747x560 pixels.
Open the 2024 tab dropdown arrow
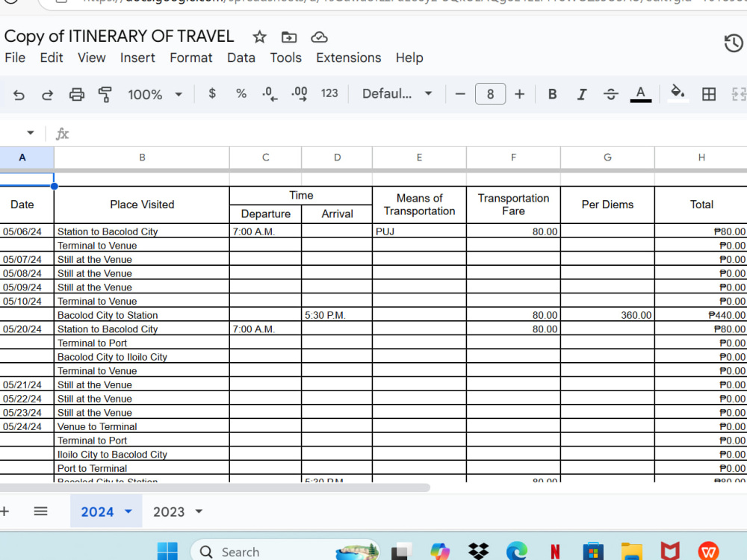[x=128, y=511]
